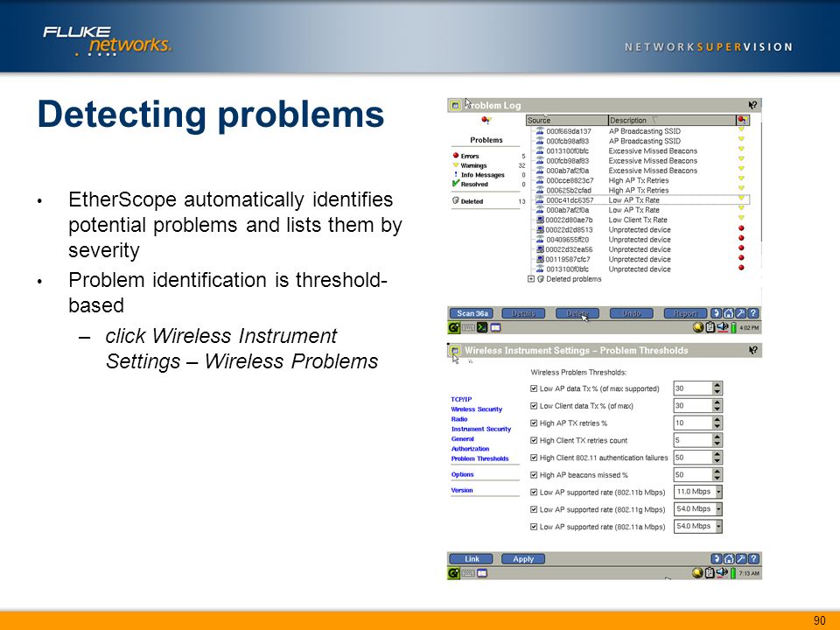Click the Scan 36a button
840x630 pixels.
[x=472, y=313]
